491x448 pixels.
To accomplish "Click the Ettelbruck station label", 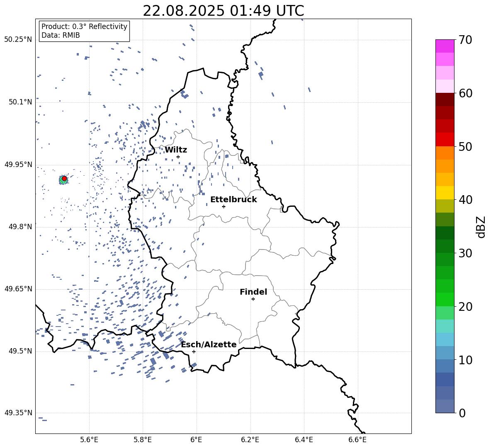I will (233, 200).
